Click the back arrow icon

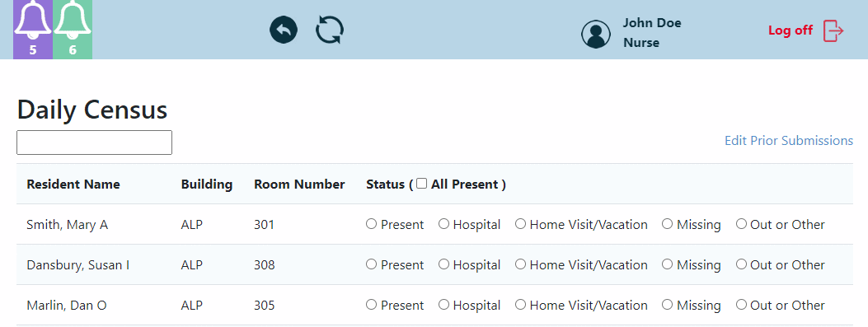(284, 30)
